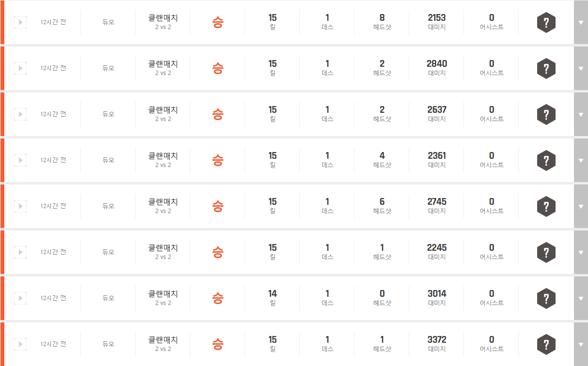Play the match with 3372 damage
The height and width of the screenshot is (366, 588).
[20, 344]
